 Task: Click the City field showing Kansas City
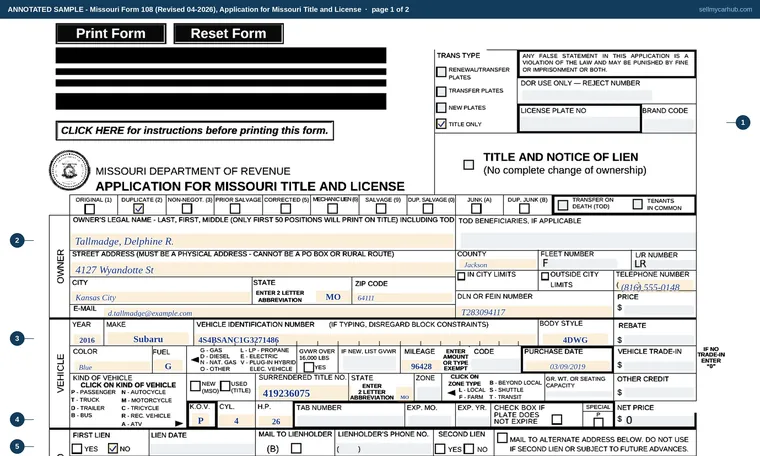[x=160, y=297]
